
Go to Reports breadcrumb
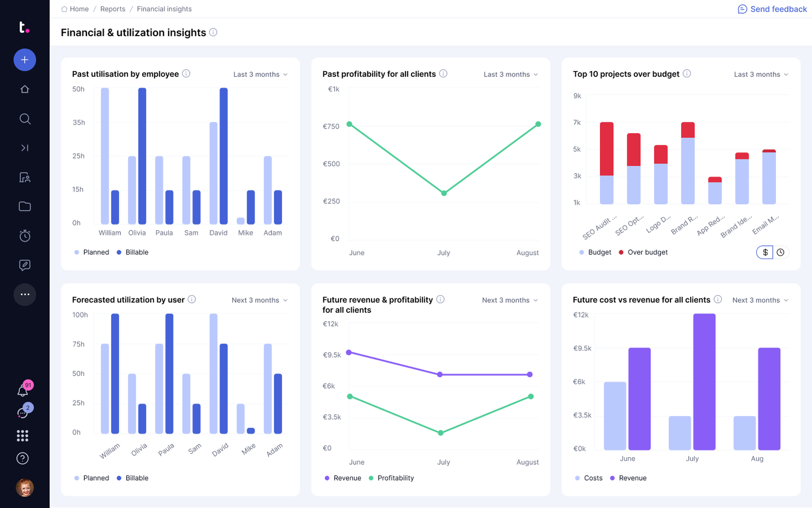tap(113, 9)
